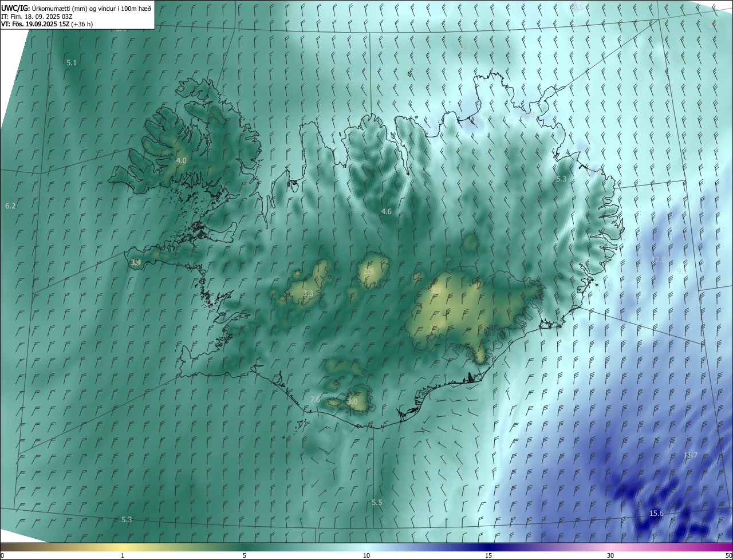The image size is (733, 560).
Task: Click the colour scale tick label 50
Action: [x=728, y=555]
